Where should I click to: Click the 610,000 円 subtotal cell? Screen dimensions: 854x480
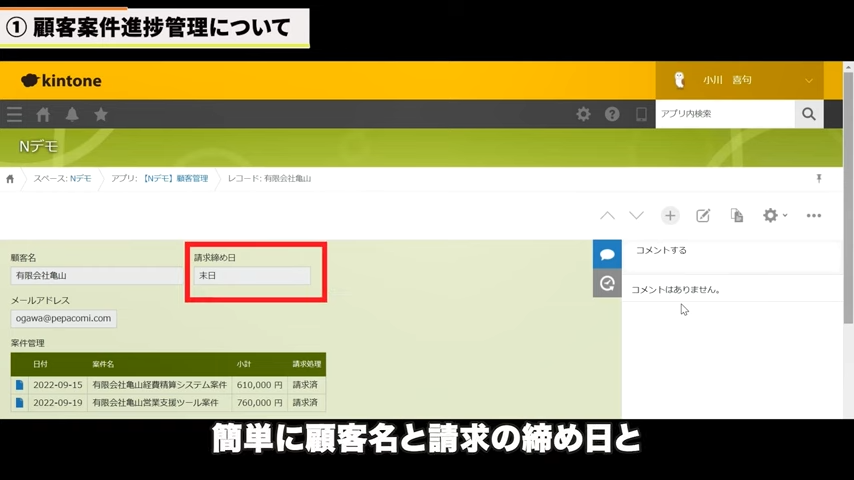coord(259,385)
